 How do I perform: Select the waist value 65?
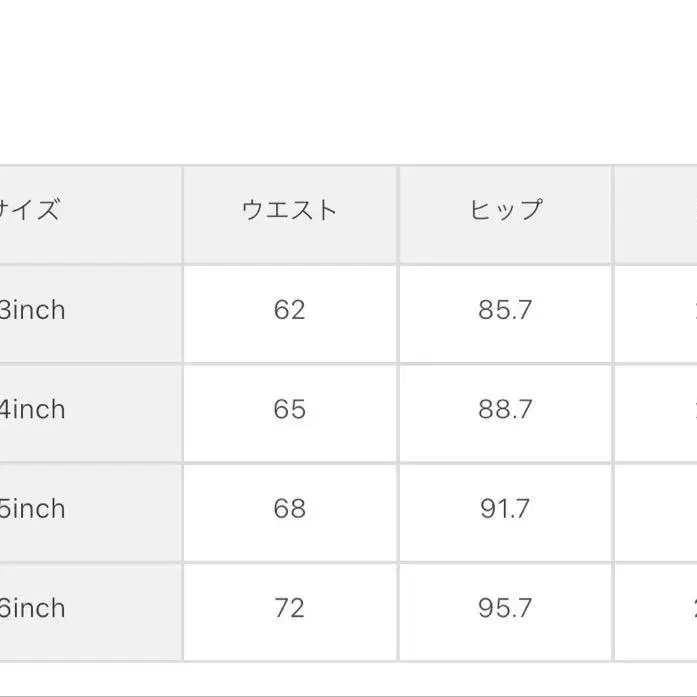289,409
